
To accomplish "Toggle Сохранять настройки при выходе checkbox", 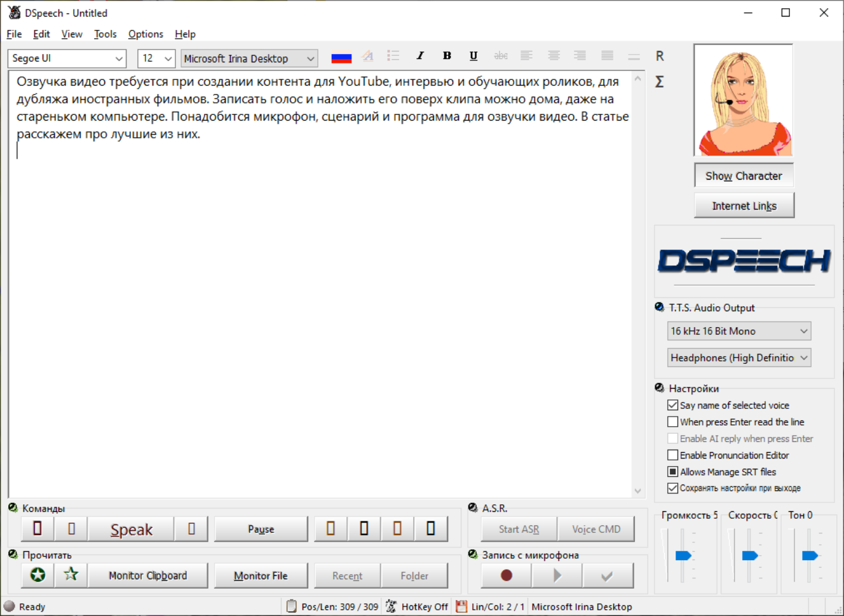I will (672, 488).
